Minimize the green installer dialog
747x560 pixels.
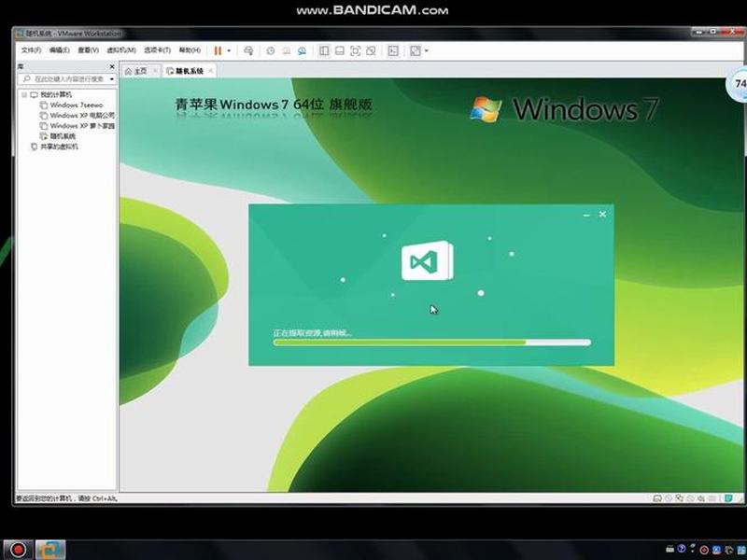coord(586,215)
